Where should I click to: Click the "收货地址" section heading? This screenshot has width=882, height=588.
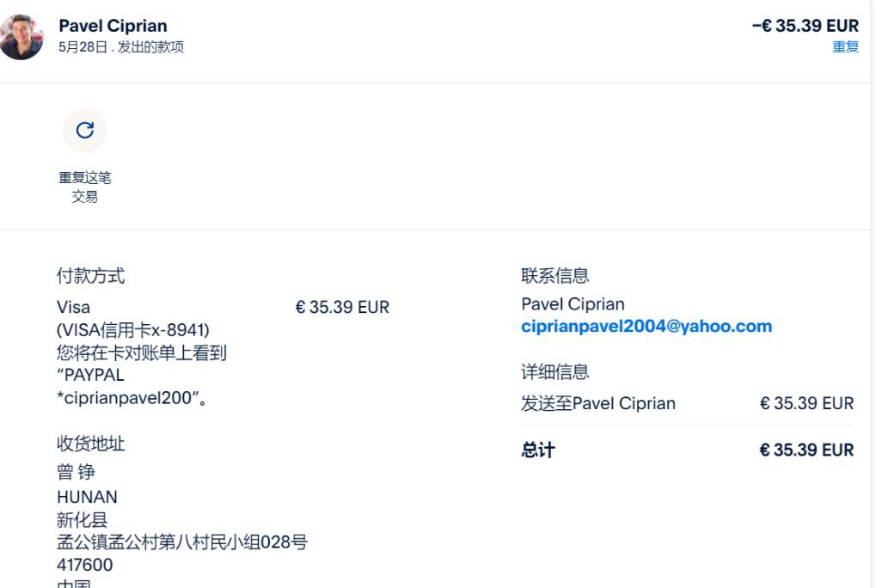pyautogui.click(x=90, y=444)
